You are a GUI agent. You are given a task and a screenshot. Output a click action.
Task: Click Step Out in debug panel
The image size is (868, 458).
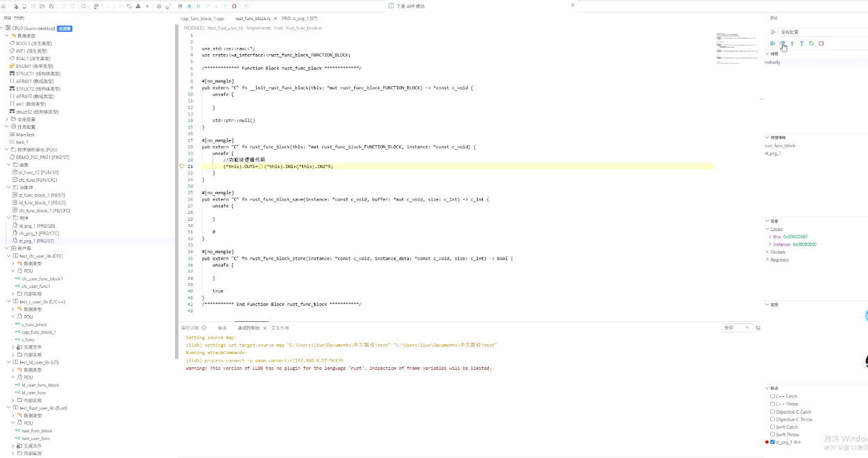click(x=802, y=43)
